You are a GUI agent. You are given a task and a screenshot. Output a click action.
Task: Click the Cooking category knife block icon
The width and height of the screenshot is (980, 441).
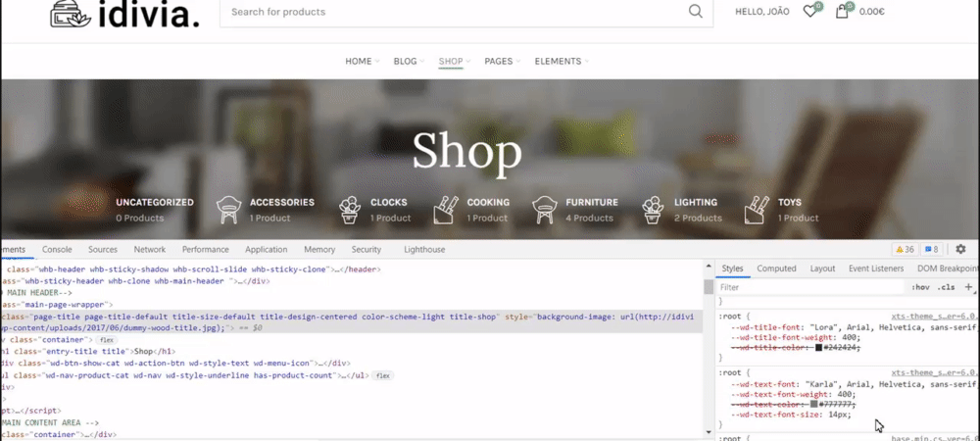click(446, 210)
